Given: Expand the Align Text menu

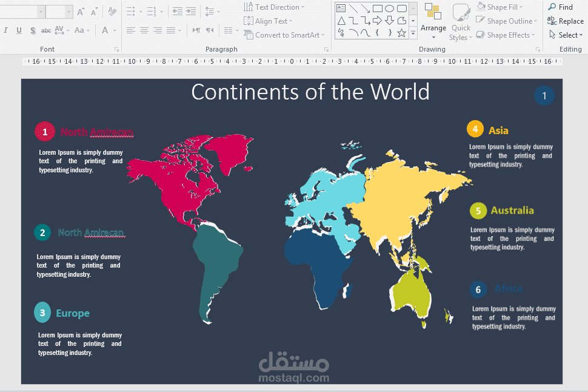Looking at the screenshot, I should [268, 21].
